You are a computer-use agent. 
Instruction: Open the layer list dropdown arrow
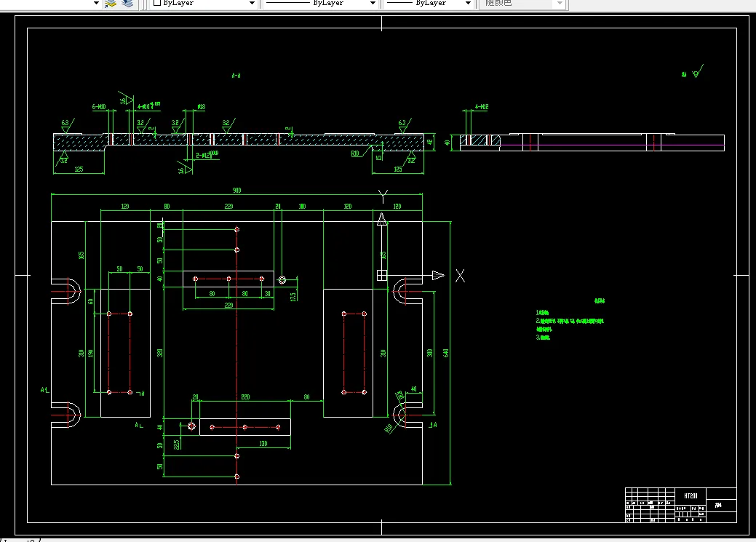(x=97, y=3)
